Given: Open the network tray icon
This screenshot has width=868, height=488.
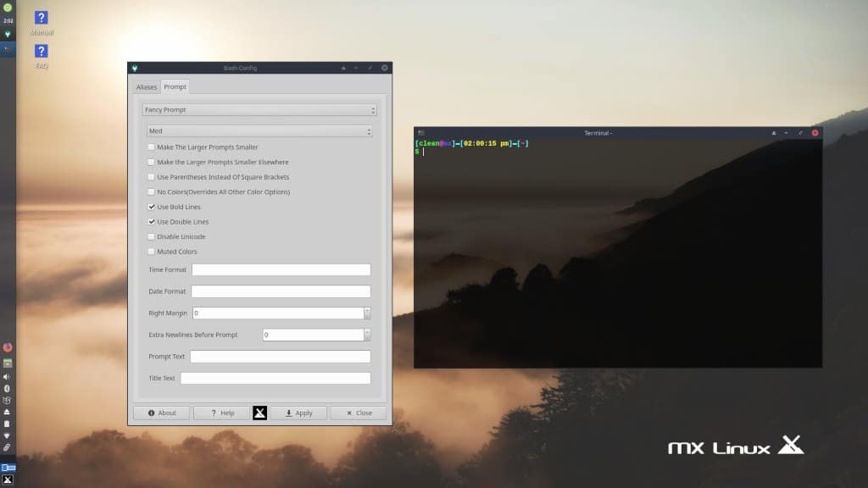Looking at the screenshot, I should [7, 436].
